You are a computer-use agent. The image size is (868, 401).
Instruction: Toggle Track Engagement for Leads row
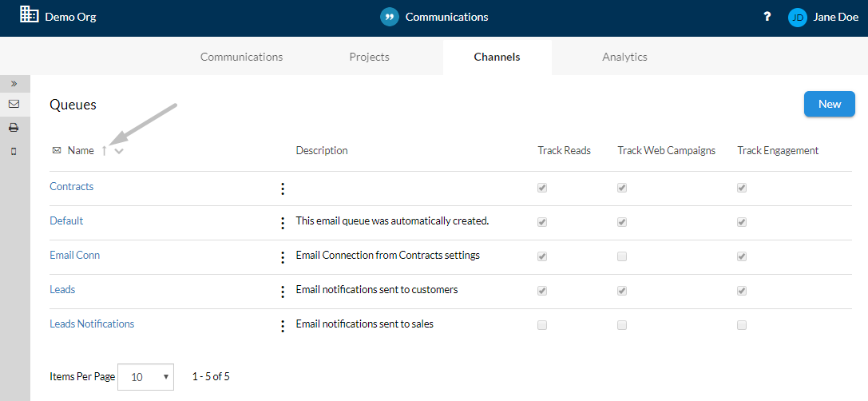click(742, 291)
